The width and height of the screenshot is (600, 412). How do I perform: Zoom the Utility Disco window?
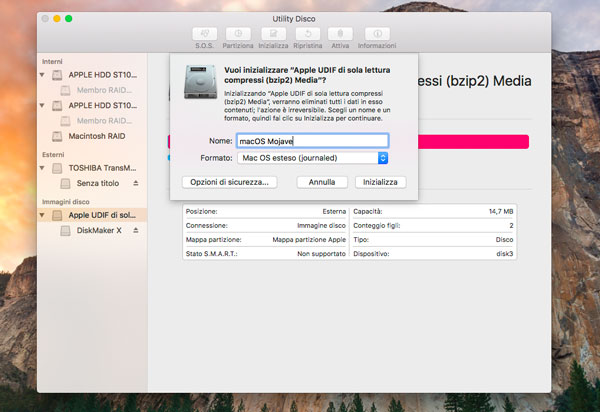click(68, 18)
